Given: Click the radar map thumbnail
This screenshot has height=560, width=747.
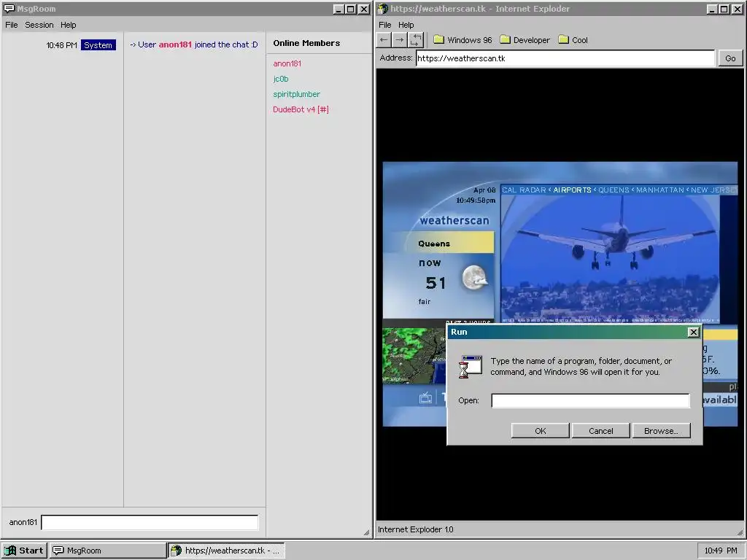Looking at the screenshot, I should 414,355.
